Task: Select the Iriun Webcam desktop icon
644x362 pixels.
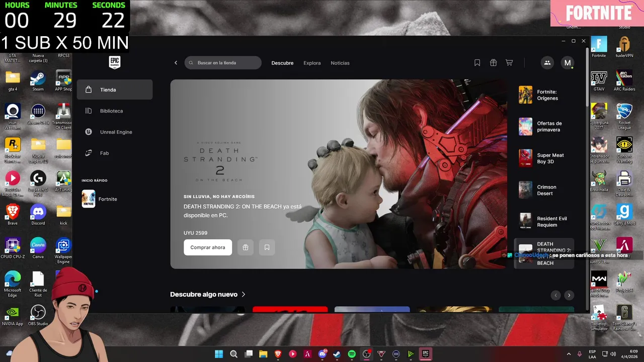Action: point(13,116)
